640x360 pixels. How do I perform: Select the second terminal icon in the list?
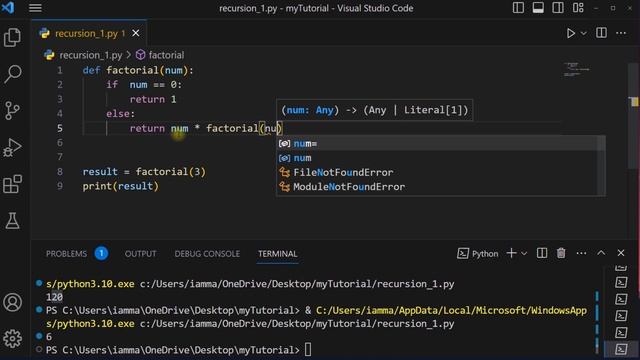pyautogui.click(x=621, y=282)
